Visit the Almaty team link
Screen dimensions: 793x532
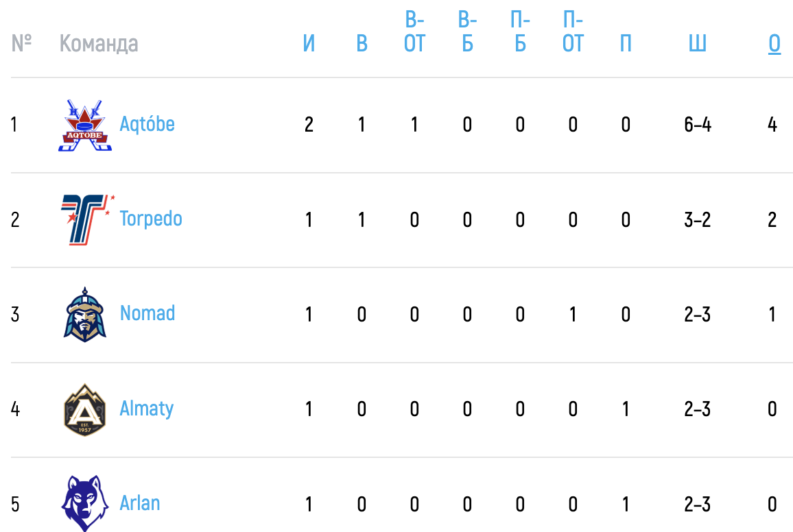point(147,409)
